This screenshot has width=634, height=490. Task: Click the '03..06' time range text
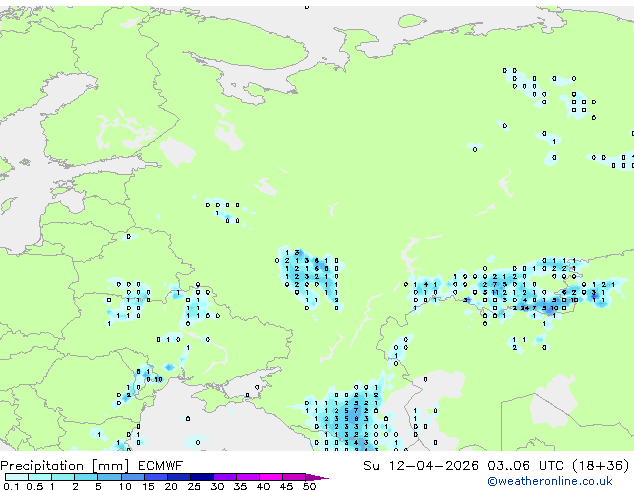[508, 466]
